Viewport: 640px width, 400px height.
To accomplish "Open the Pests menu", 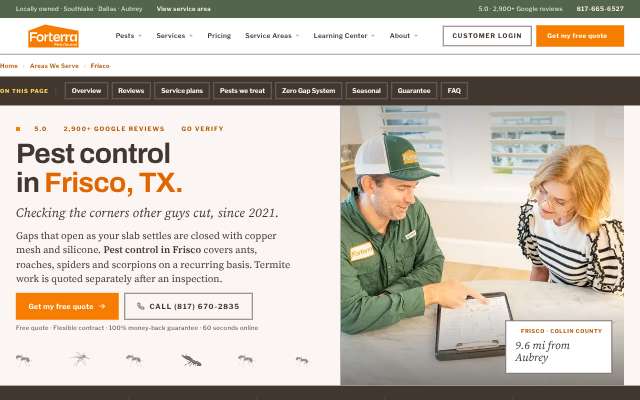I will (x=125, y=36).
